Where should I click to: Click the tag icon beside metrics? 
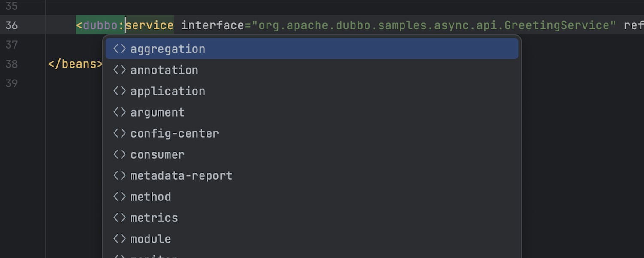(119, 218)
